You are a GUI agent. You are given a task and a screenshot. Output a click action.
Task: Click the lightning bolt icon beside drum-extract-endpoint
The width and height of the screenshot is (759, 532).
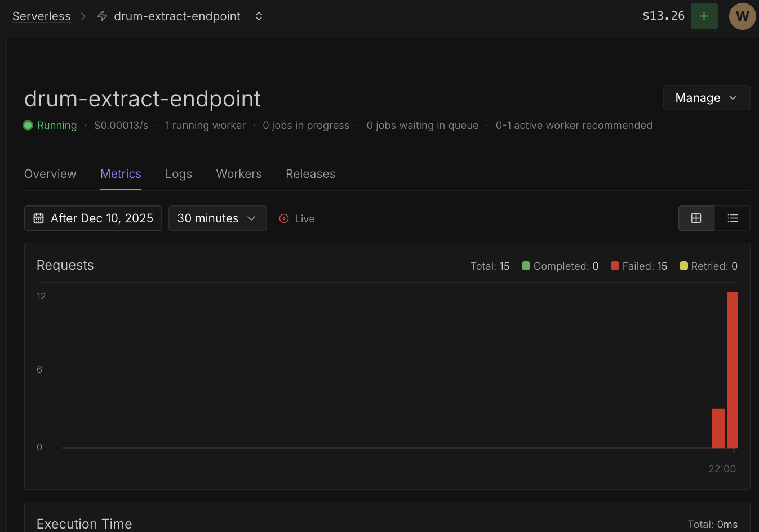point(101,16)
